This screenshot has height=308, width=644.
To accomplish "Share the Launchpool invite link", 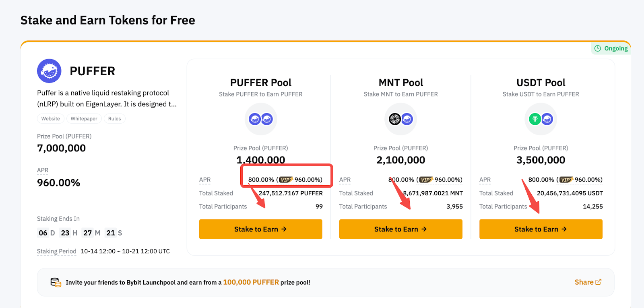I will 588,282.
